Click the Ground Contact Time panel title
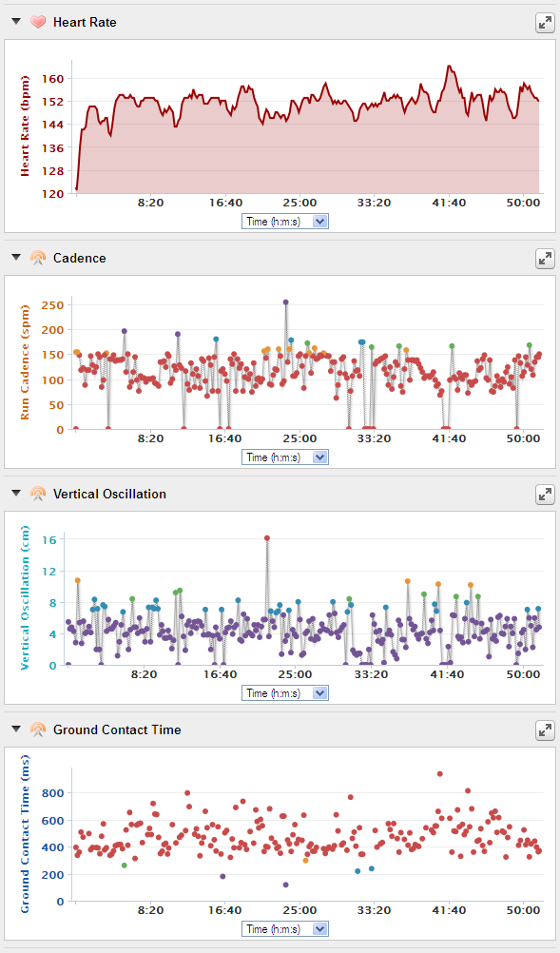 pos(117,729)
